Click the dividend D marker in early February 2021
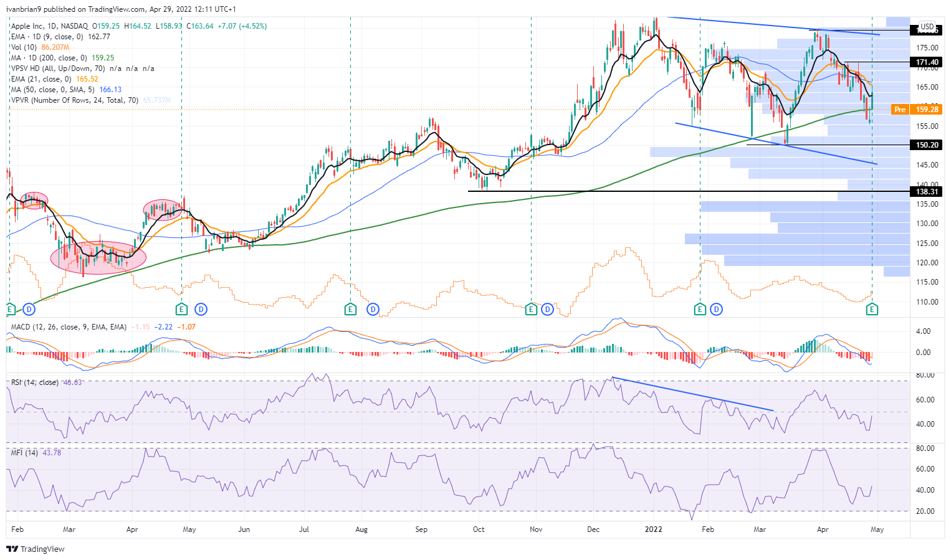 click(29, 309)
